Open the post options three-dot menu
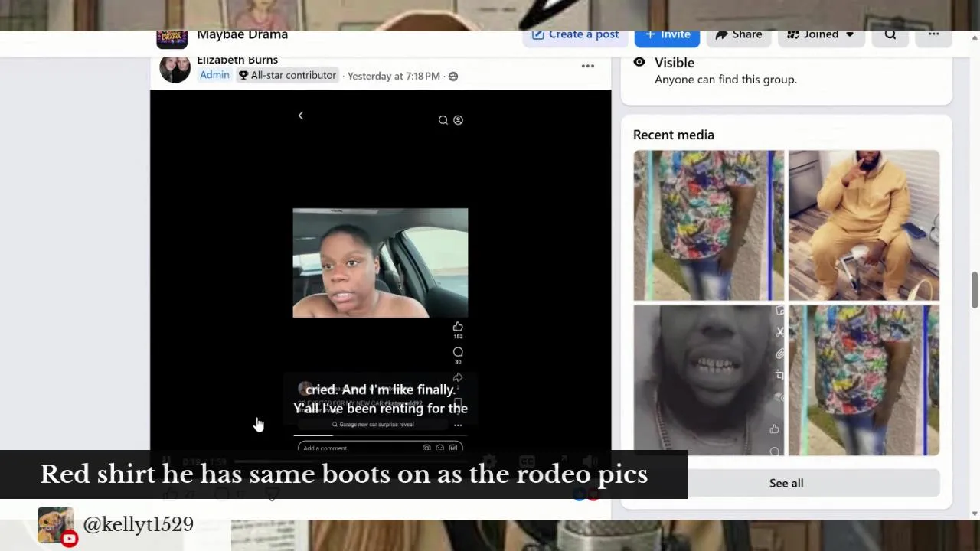This screenshot has width=980, height=551. coord(588,66)
